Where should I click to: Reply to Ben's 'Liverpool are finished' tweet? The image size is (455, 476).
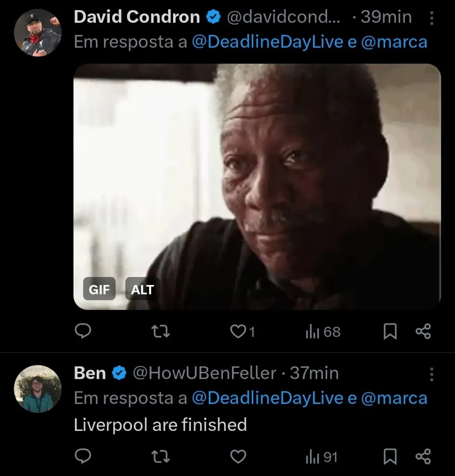84,456
